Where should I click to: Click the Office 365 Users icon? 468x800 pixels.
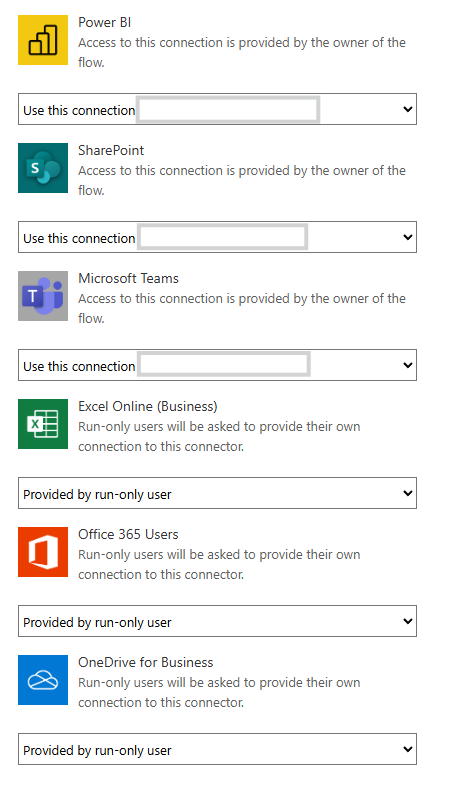tap(43, 552)
